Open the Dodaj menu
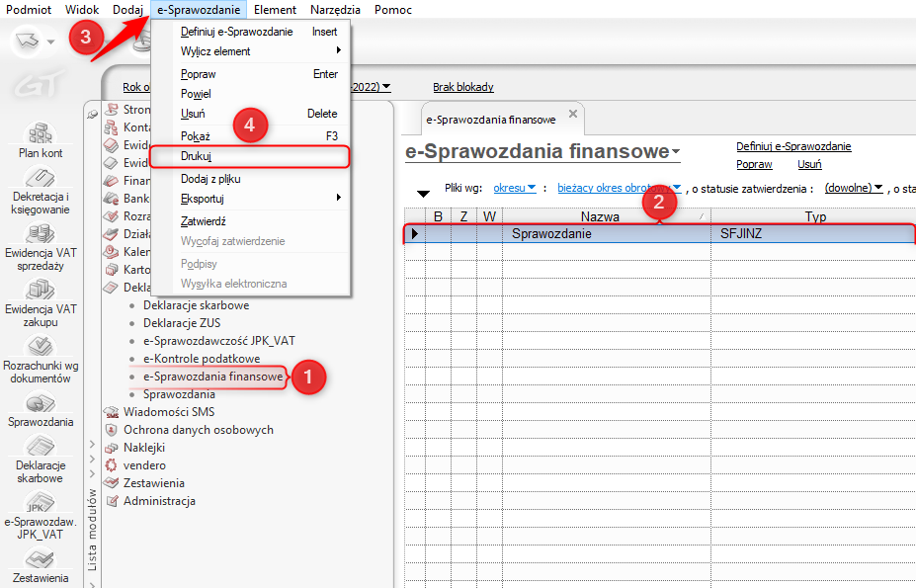 click(x=127, y=10)
